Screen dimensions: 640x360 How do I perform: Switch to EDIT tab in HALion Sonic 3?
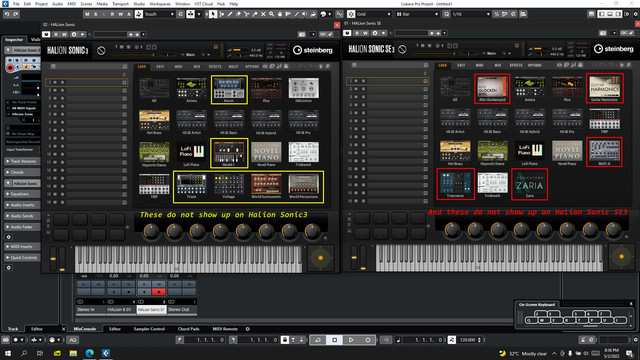click(160, 66)
